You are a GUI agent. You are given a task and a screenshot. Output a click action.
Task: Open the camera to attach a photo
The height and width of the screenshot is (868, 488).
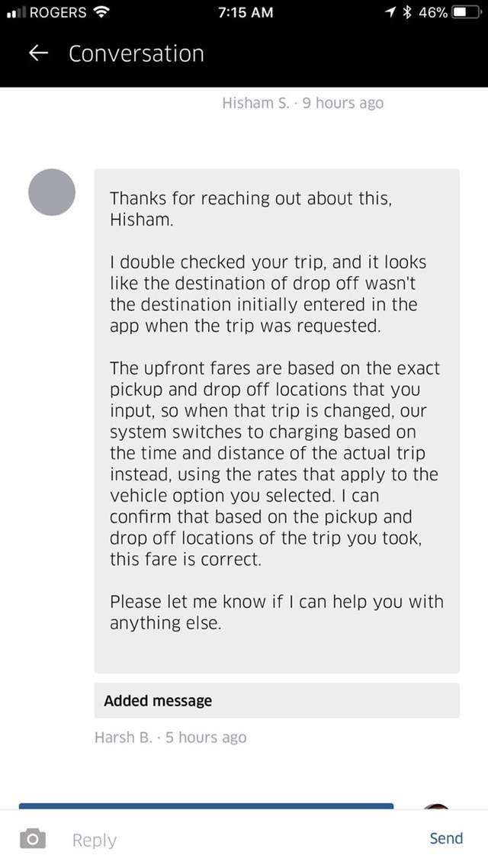[x=31, y=839]
